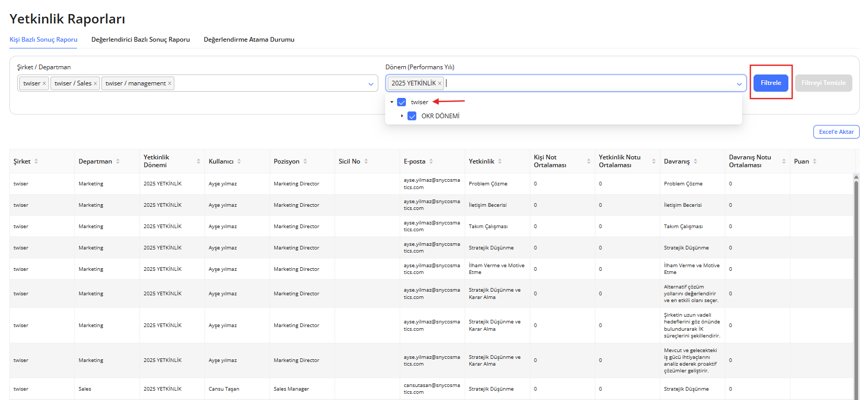The width and height of the screenshot is (868, 400).
Task: Export table with Excel'e Aktar
Action: 836,132
